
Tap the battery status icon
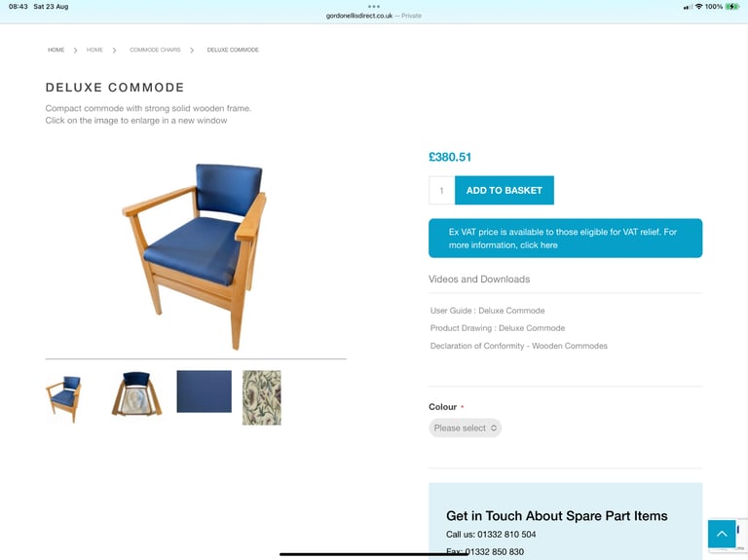point(732,7)
